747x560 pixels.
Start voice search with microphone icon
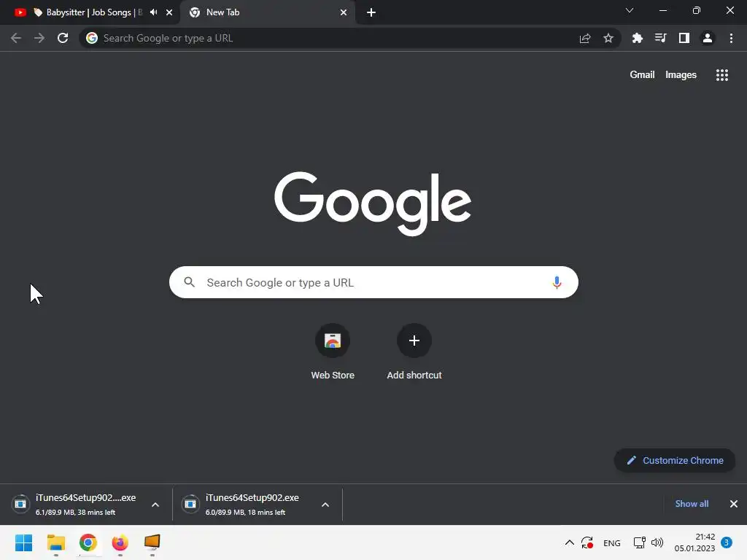(x=557, y=282)
